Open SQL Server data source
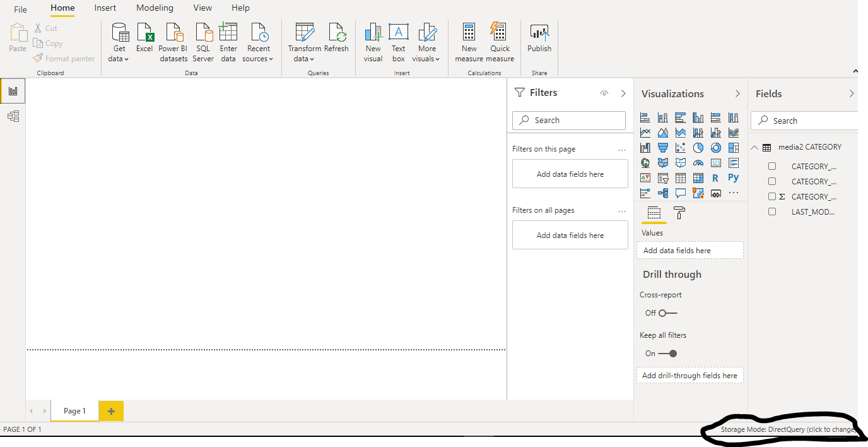Screen dimensions: 868x447 tap(203, 42)
